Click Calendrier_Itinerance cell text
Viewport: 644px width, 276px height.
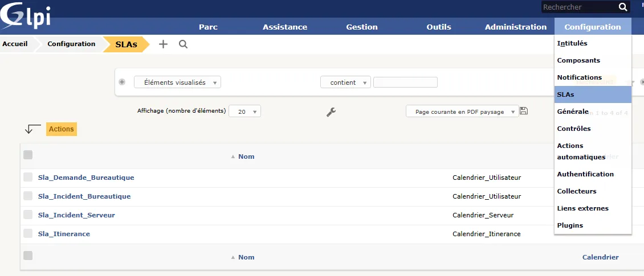point(487,234)
